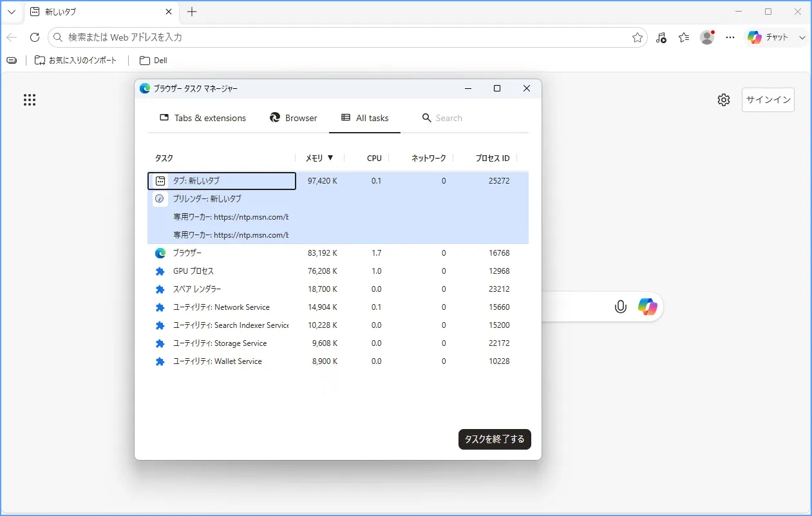The height and width of the screenshot is (516, 812).
Task: Click process ID 25272 cell
Action: coord(499,181)
